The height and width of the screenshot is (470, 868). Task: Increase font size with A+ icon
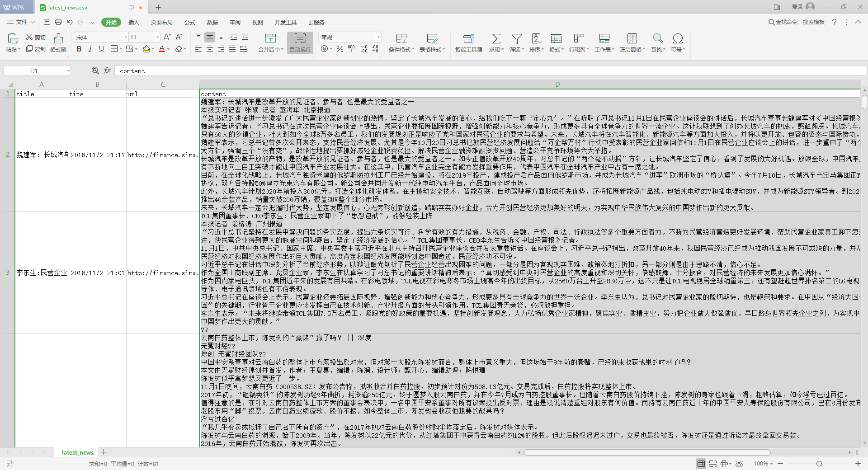(x=167, y=37)
